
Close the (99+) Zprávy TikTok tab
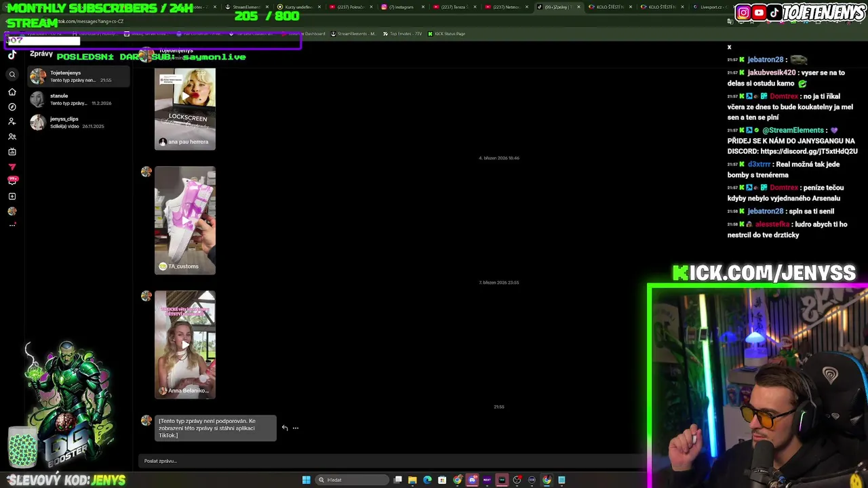click(578, 7)
